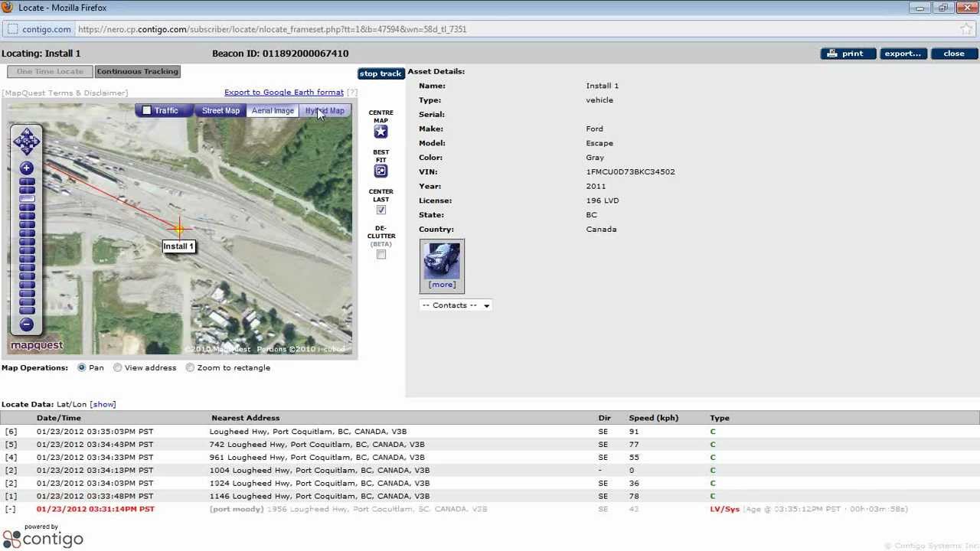Click the export... button

[903, 54]
